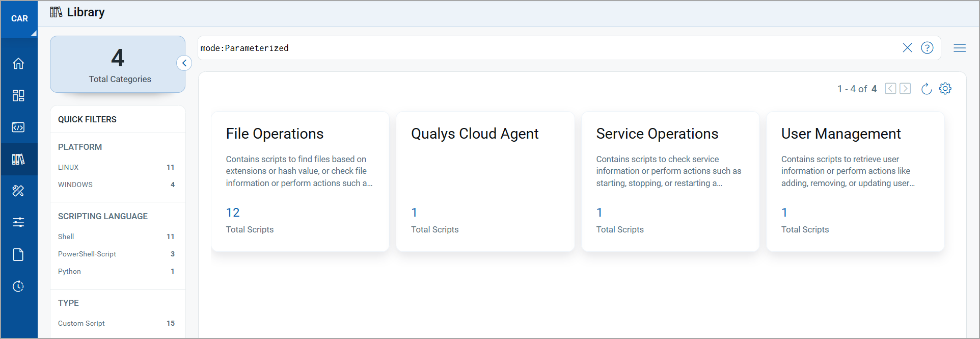Filter by LINUX platform
Image resolution: width=980 pixels, height=339 pixels.
tap(68, 167)
